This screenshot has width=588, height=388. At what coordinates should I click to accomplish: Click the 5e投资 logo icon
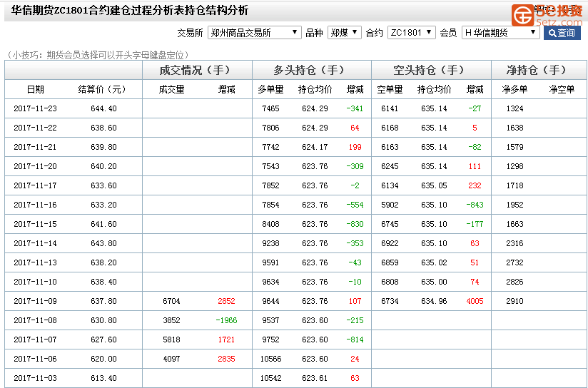click(x=523, y=16)
